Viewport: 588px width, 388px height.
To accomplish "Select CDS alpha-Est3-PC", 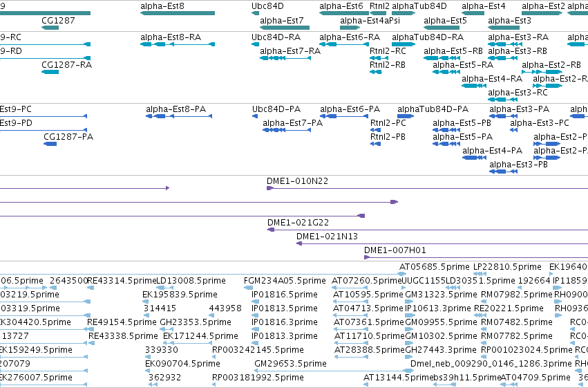I will point(514,130).
